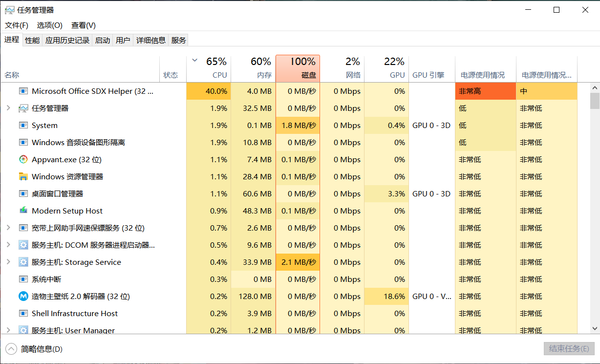Select the 18.6% GPU cell

[386, 296]
